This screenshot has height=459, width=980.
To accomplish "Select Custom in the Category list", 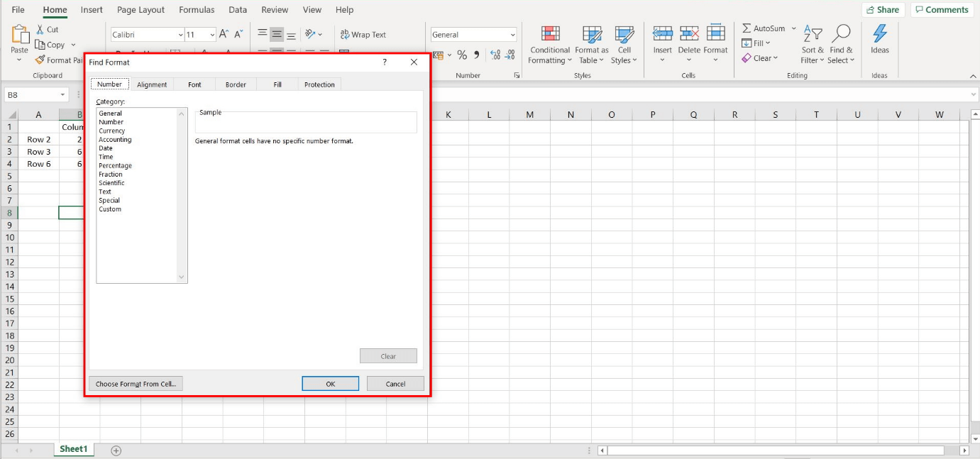I will pos(110,209).
